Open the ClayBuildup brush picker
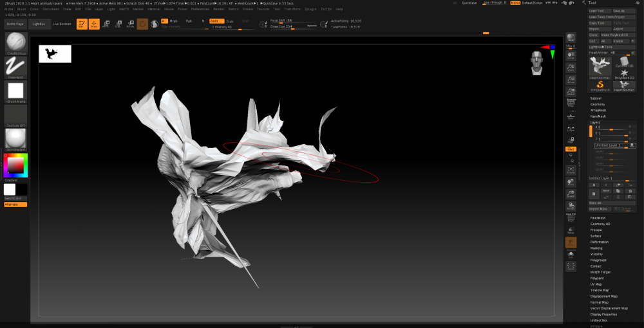The image size is (644, 328). [x=15, y=44]
